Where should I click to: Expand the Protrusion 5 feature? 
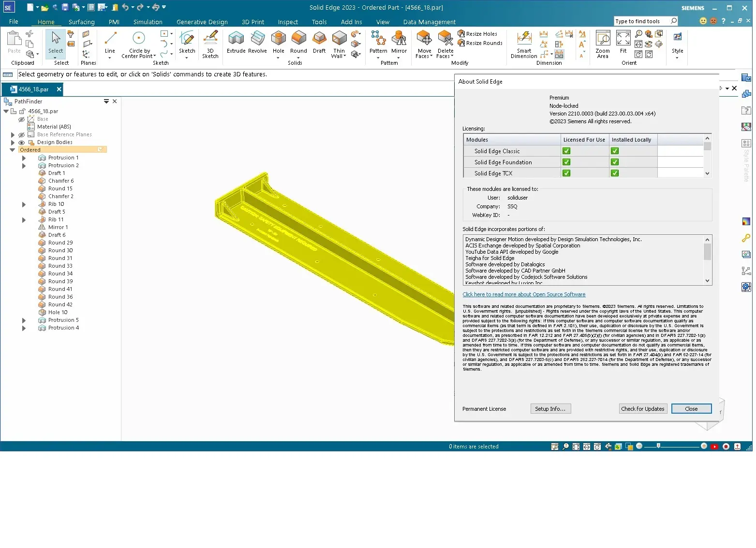click(x=24, y=320)
